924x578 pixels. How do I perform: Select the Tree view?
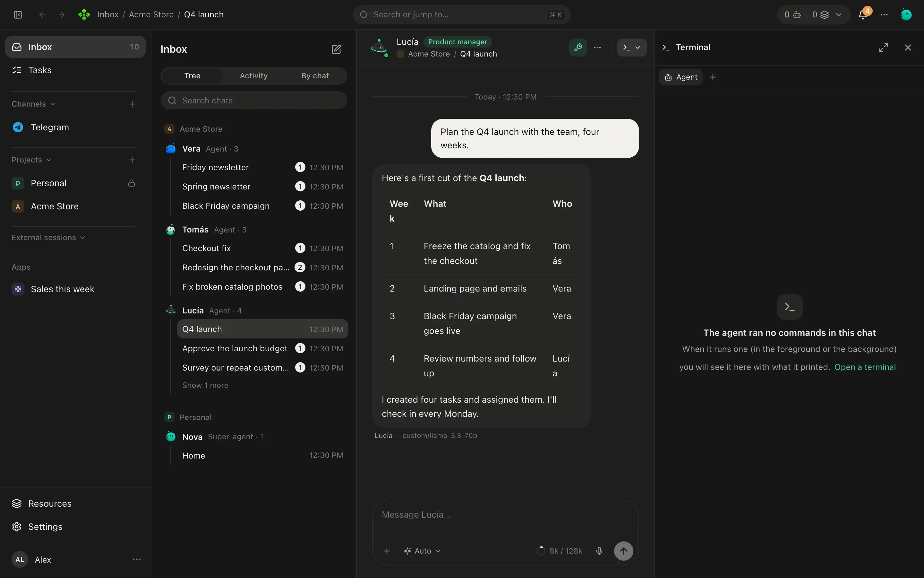point(192,76)
